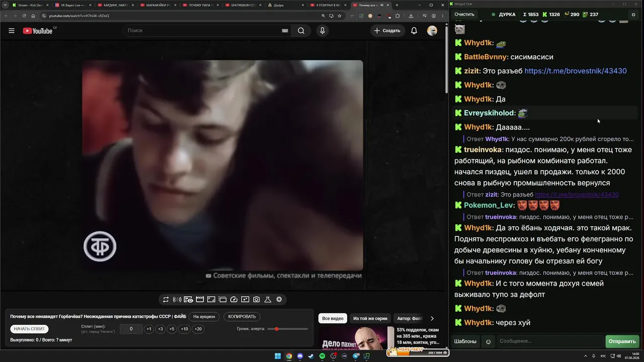Open Steam from the taskbar
This screenshot has width=644, height=362.
click(x=311, y=356)
